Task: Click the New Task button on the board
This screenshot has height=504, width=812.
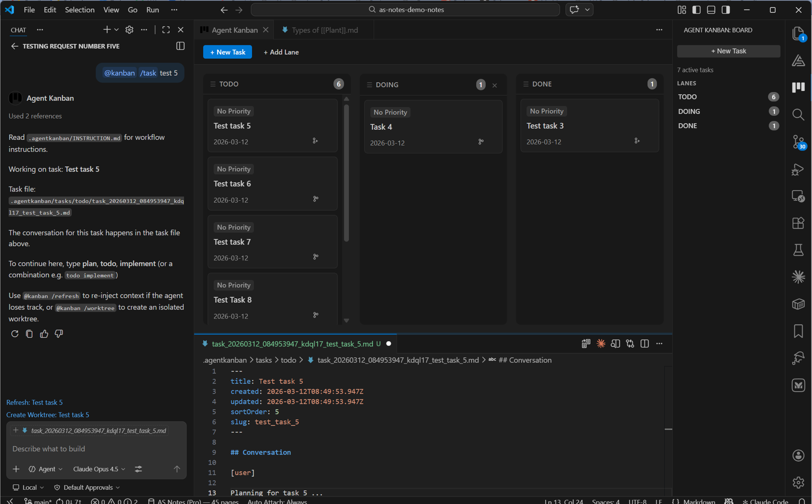Action: [227, 52]
